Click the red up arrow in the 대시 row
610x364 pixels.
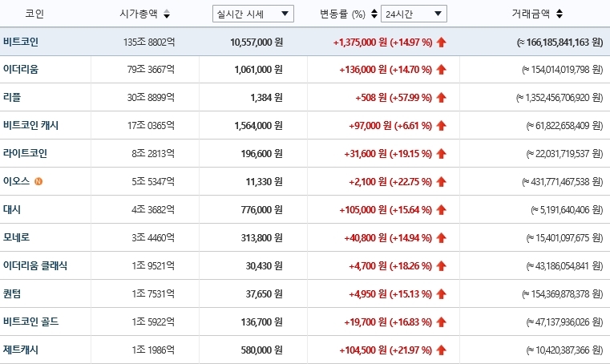[441, 210]
